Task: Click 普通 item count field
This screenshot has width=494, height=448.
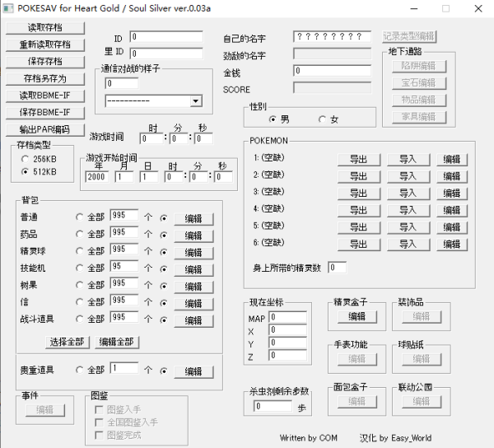Action: (124, 215)
